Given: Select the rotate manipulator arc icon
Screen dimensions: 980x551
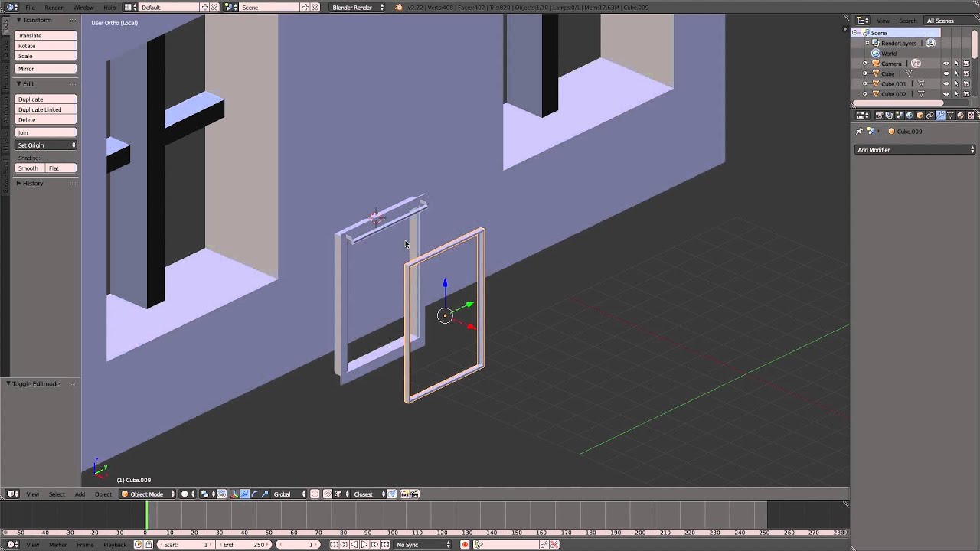Looking at the screenshot, I should 255,494.
